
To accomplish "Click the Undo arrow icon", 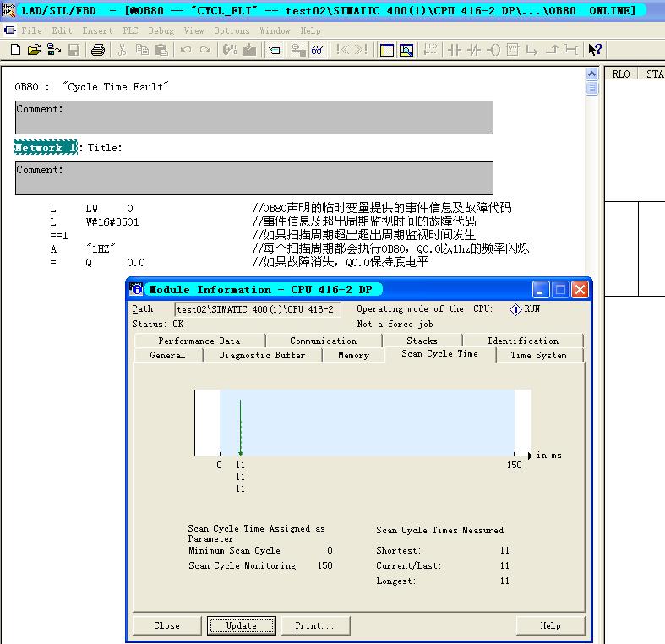I will [x=185, y=50].
